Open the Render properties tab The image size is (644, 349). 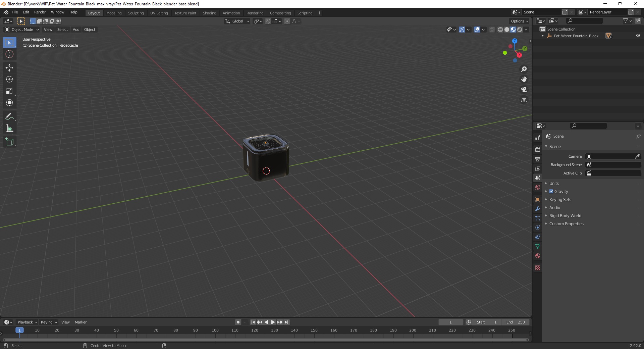click(538, 149)
